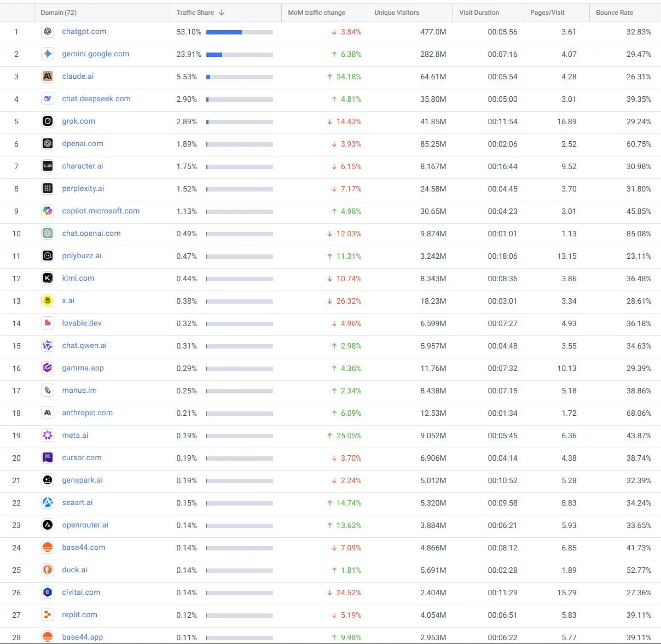Screen dimensions: 661x644
Task: Click the genspark.ai favicon icon
Action: (x=48, y=480)
